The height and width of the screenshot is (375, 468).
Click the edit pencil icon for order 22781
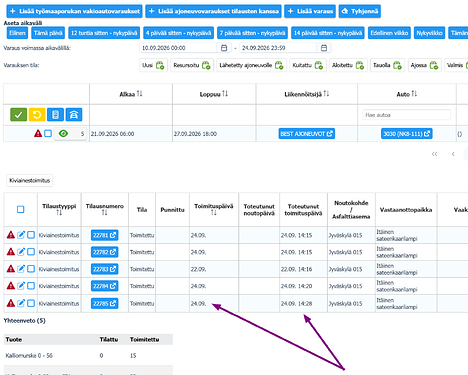coord(21,235)
